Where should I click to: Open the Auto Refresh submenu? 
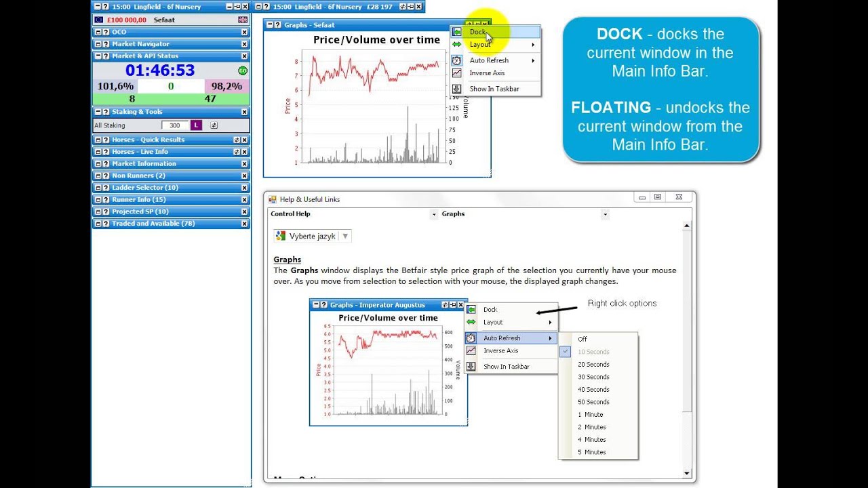pos(496,60)
